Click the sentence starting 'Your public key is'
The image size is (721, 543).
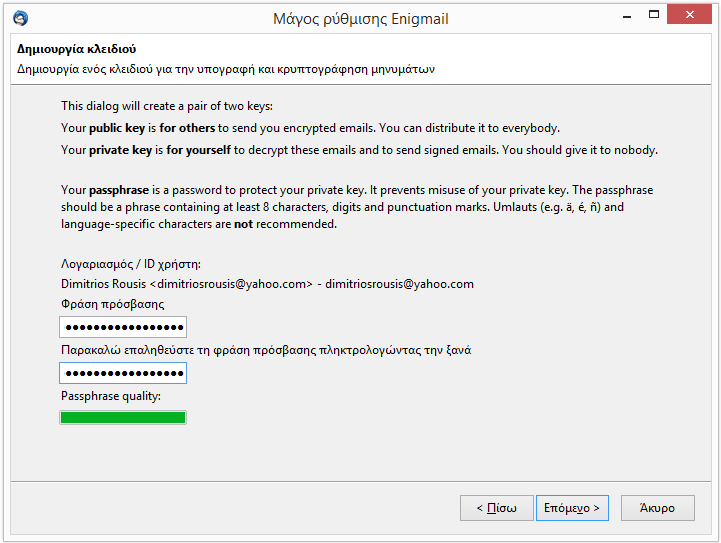tap(310, 128)
